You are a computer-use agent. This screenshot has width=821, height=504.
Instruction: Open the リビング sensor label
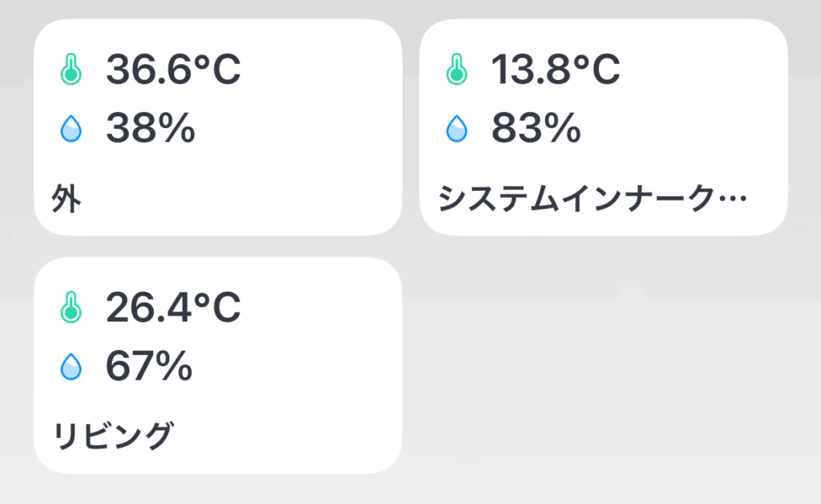(x=112, y=436)
